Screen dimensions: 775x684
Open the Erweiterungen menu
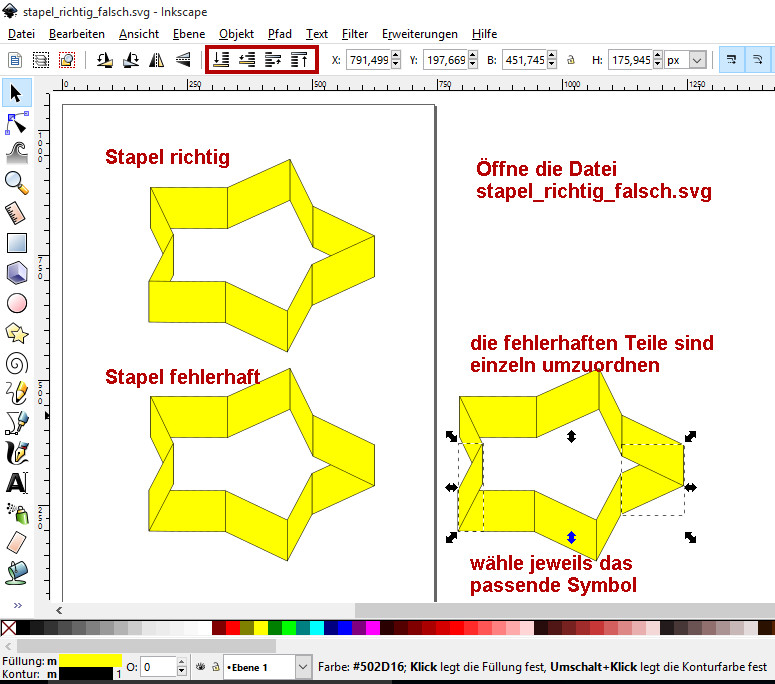click(420, 34)
